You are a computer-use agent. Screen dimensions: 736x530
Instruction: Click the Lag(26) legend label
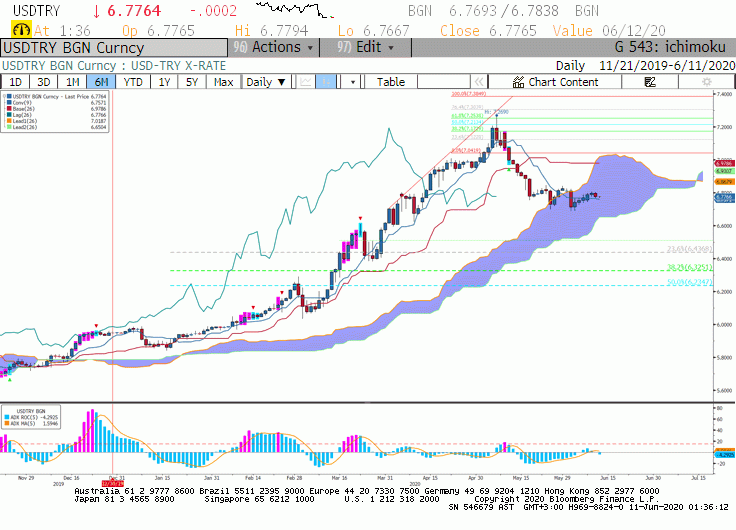point(22,115)
